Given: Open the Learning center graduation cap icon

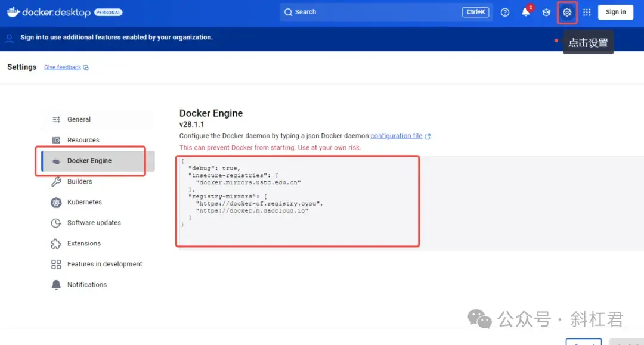Looking at the screenshot, I should 546,13.
